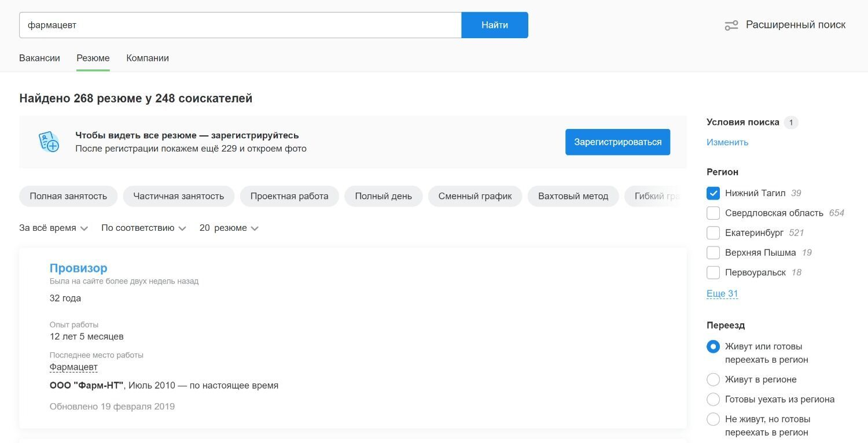Switch to the Вакансии tab

point(39,58)
